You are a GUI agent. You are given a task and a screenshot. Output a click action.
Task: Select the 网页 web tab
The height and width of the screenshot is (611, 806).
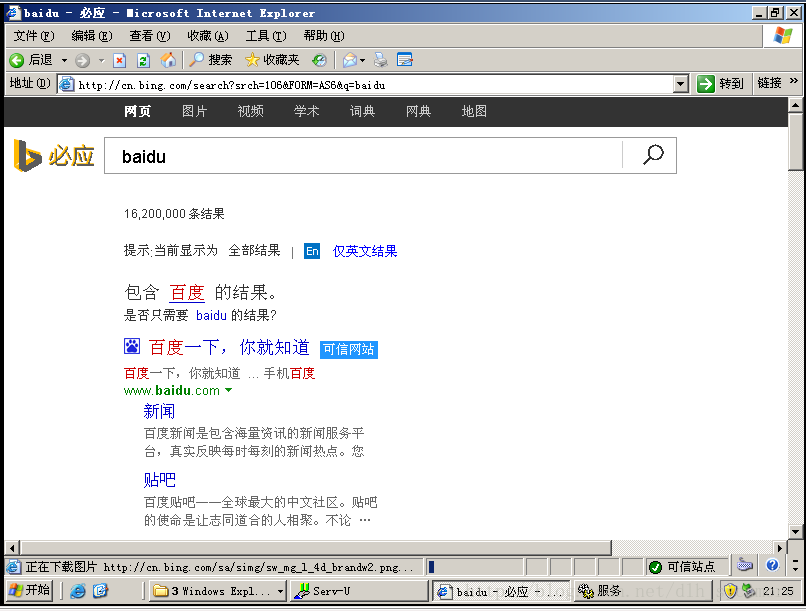point(137,111)
